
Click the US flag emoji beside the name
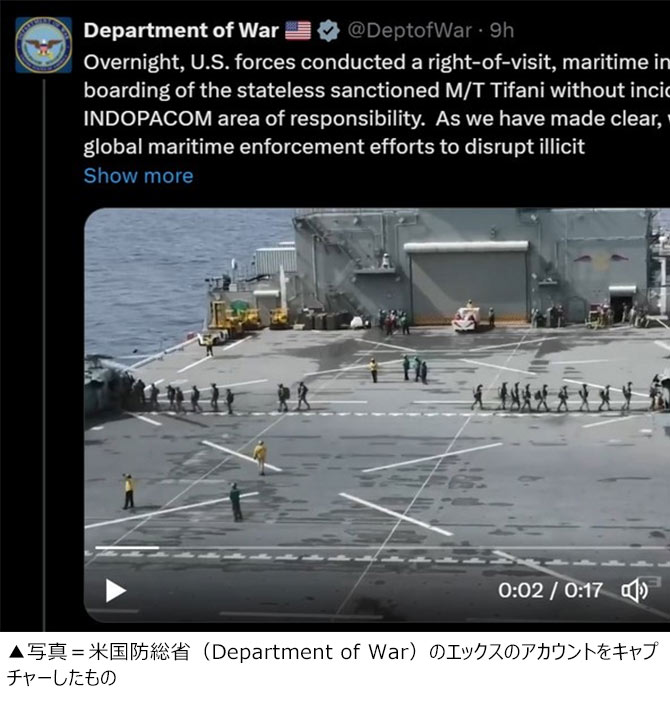point(298,31)
